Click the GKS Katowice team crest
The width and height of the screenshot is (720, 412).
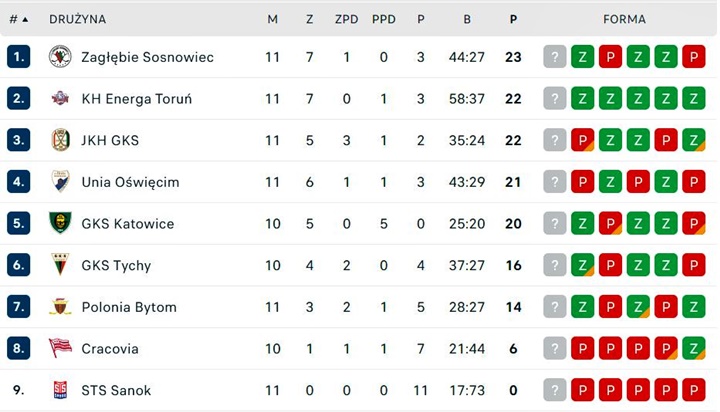coord(60,223)
